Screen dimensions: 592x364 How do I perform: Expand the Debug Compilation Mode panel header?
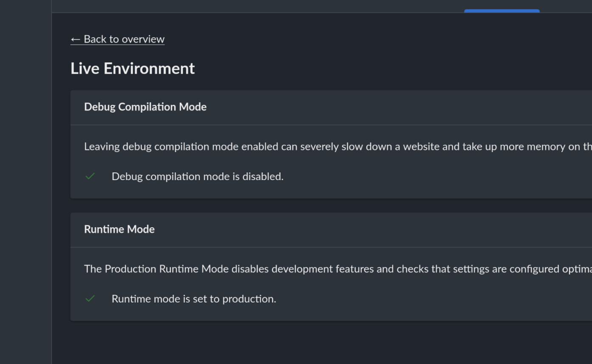tap(145, 107)
